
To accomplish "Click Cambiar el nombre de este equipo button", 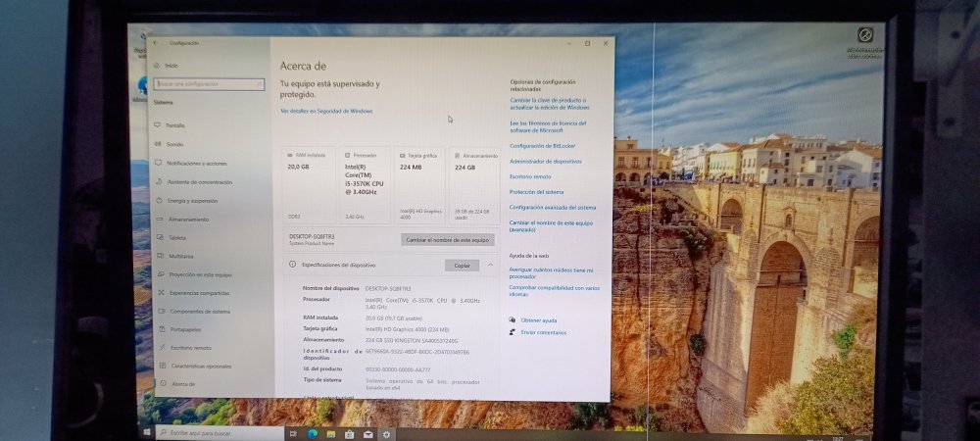I will click(448, 240).
